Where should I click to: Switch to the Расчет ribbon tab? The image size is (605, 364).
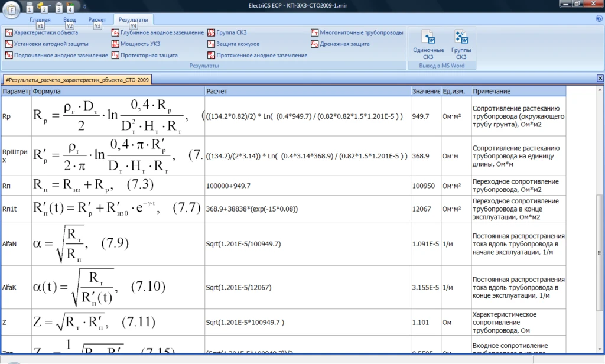tap(97, 19)
